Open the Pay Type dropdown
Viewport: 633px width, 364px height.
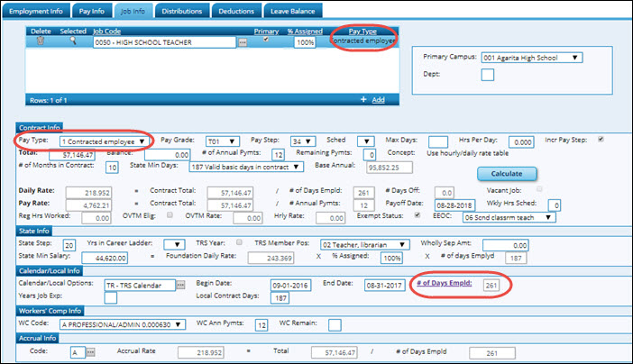[x=102, y=141]
